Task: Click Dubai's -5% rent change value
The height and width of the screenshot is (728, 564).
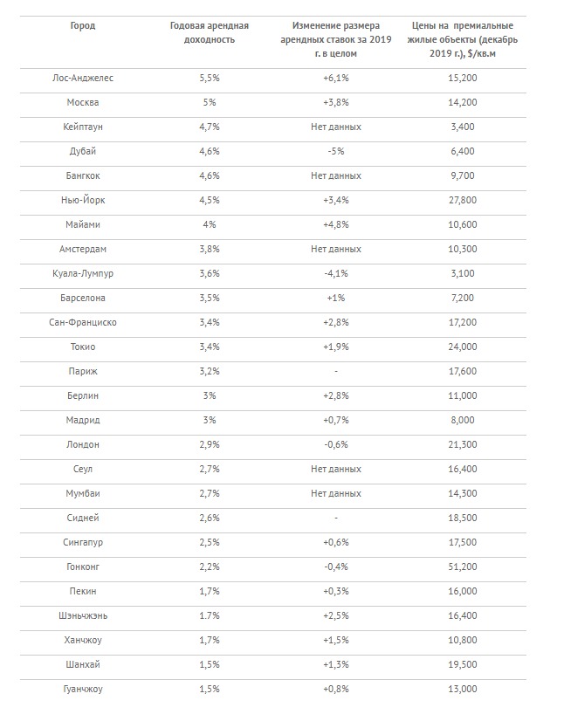Action: pyautogui.click(x=337, y=151)
